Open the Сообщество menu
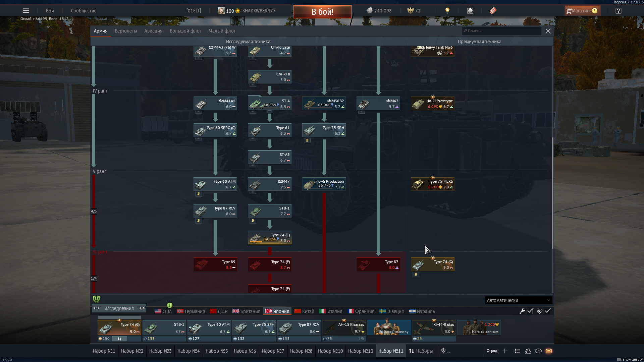The image size is (644, 362). (x=84, y=11)
